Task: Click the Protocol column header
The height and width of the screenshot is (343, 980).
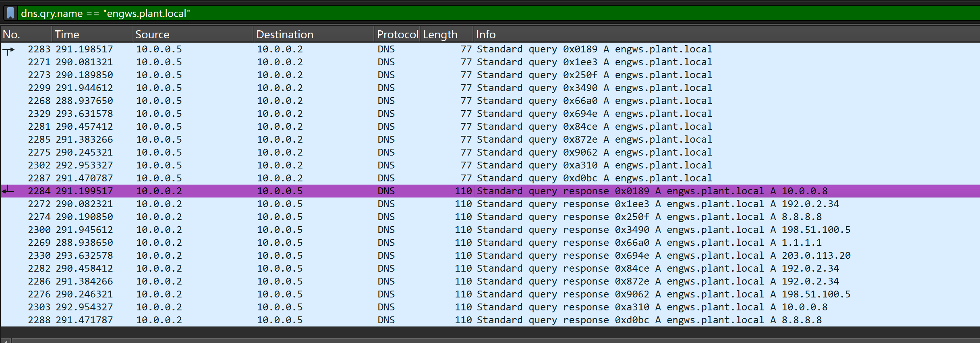Action: (x=397, y=35)
